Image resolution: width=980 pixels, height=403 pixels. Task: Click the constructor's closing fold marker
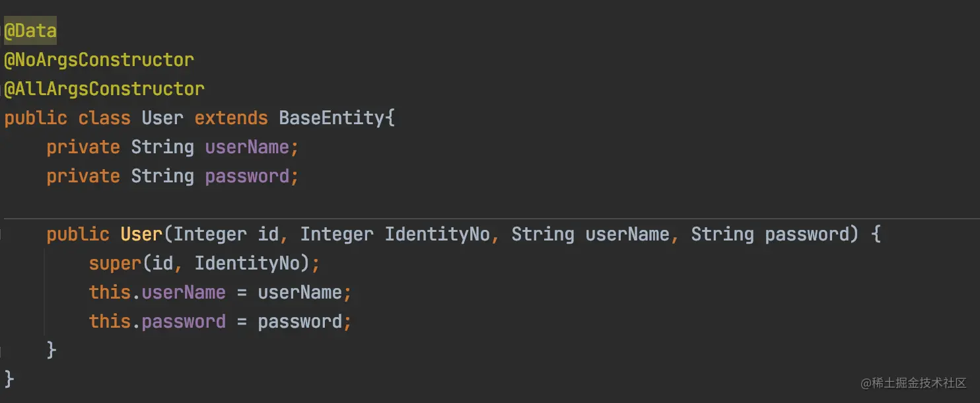(2, 350)
